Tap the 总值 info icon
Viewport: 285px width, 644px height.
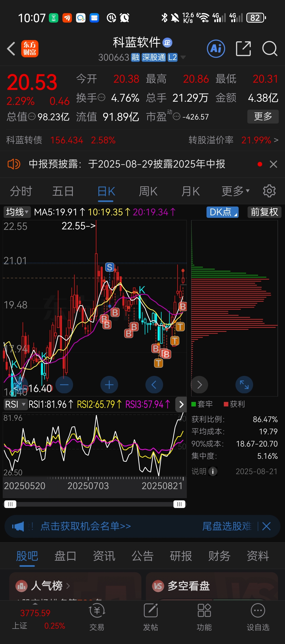(x=32, y=116)
